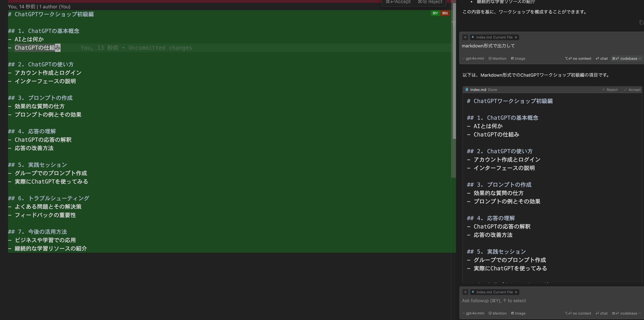Remove index.md chip in the bottom followup box
The width and height of the screenshot is (644, 320).
516,292
